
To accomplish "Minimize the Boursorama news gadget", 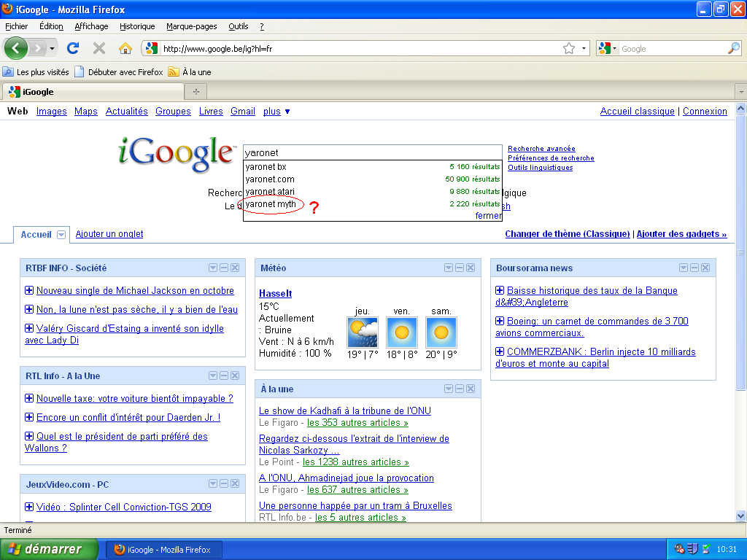I will tap(694, 268).
